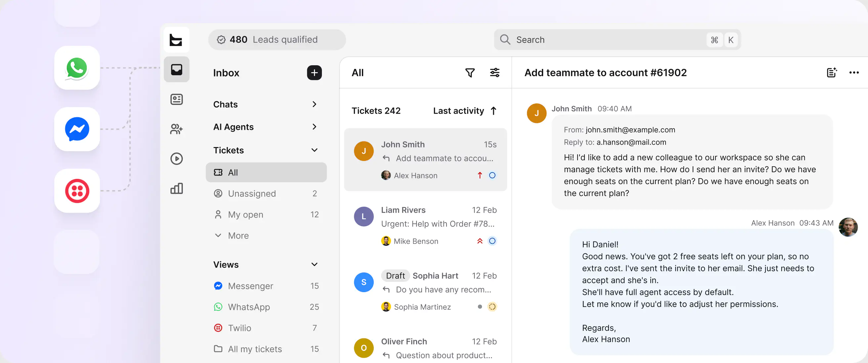Open the Last activity sort dropdown
The width and height of the screenshot is (868, 363).
coord(465,111)
